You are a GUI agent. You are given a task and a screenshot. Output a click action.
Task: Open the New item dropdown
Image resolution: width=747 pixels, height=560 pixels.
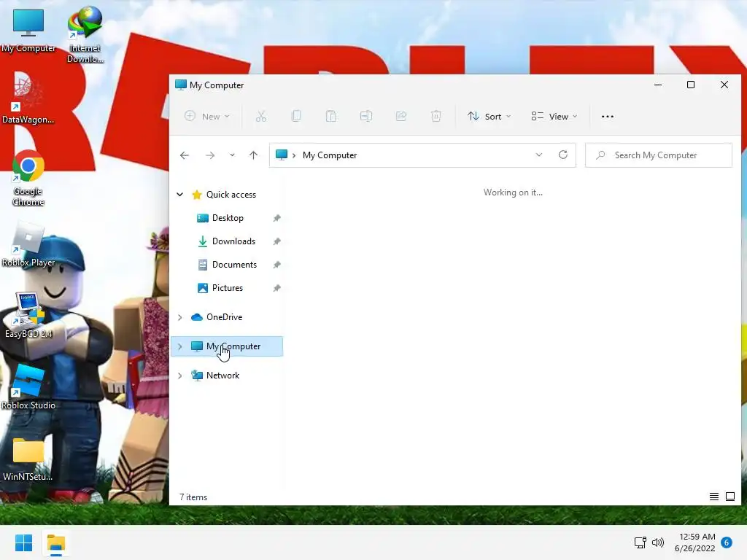pos(207,116)
